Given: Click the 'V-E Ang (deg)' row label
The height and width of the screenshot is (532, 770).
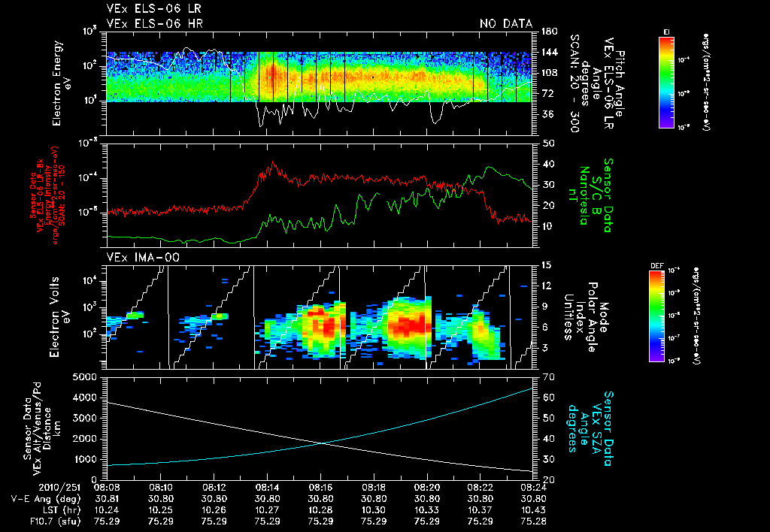Looking at the screenshot, I should pos(46,499).
